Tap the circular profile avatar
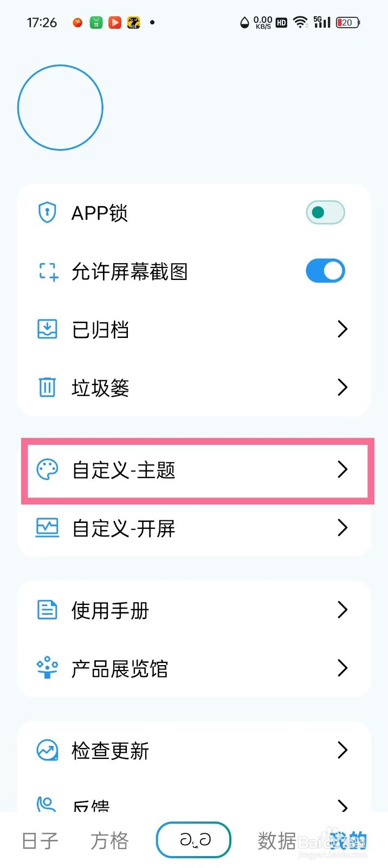 tap(60, 107)
